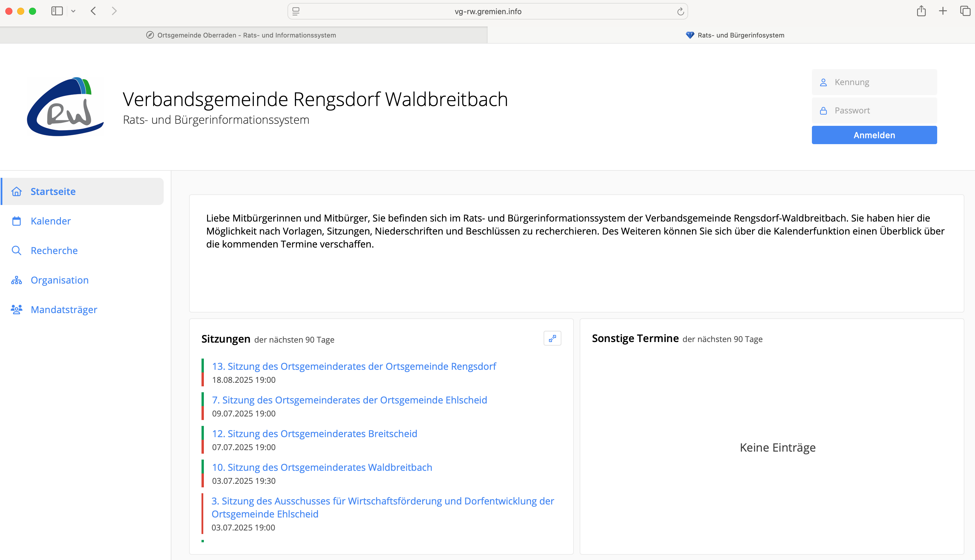Click the Safari sidebar toggle icon

click(57, 11)
